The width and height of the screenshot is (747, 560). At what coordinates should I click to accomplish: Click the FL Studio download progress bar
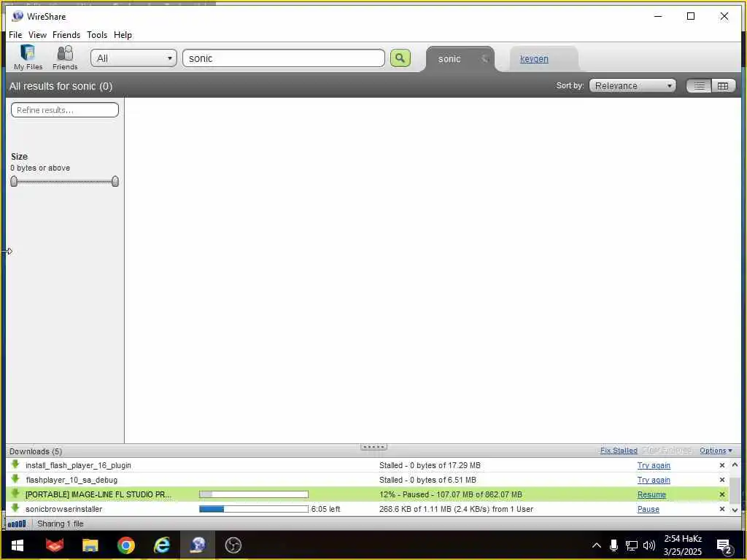pos(253,495)
